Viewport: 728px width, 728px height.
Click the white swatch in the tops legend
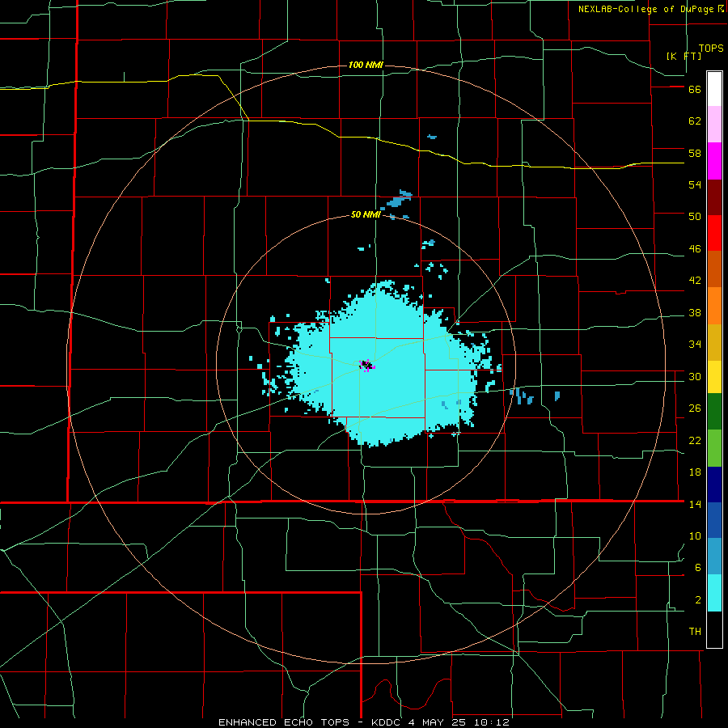tap(714, 89)
